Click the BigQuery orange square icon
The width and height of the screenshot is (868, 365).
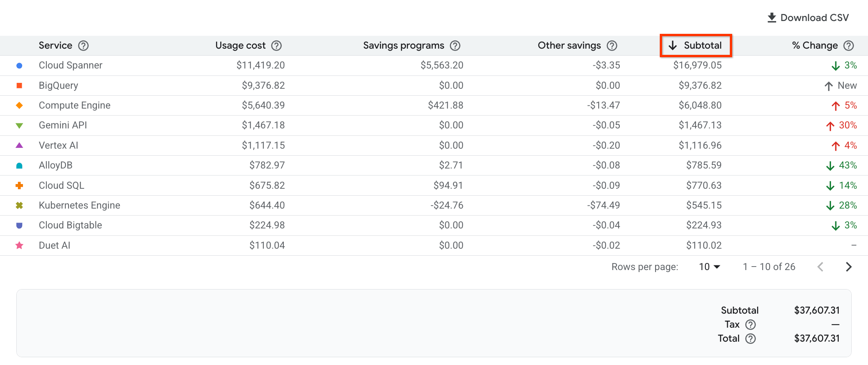(19, 85)
